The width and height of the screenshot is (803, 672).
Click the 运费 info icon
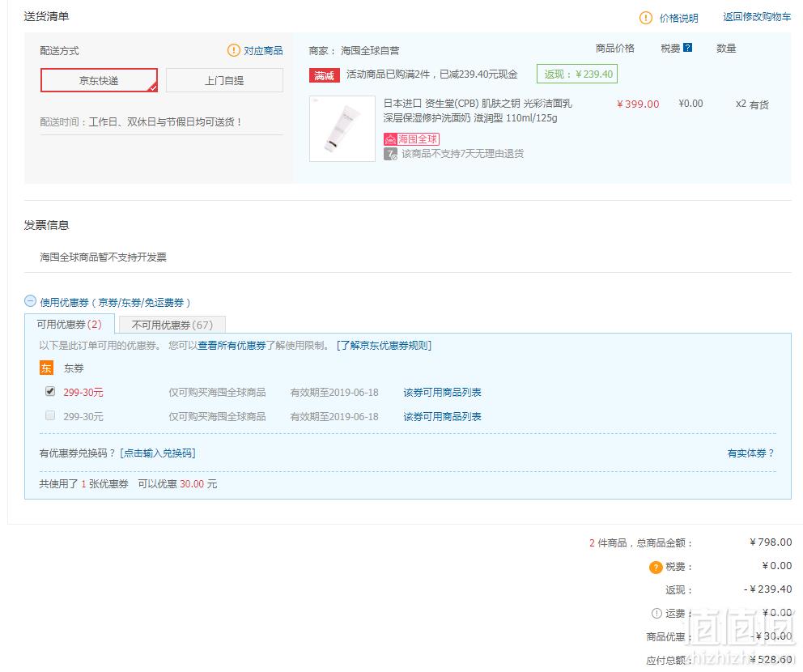click(656, 613)
